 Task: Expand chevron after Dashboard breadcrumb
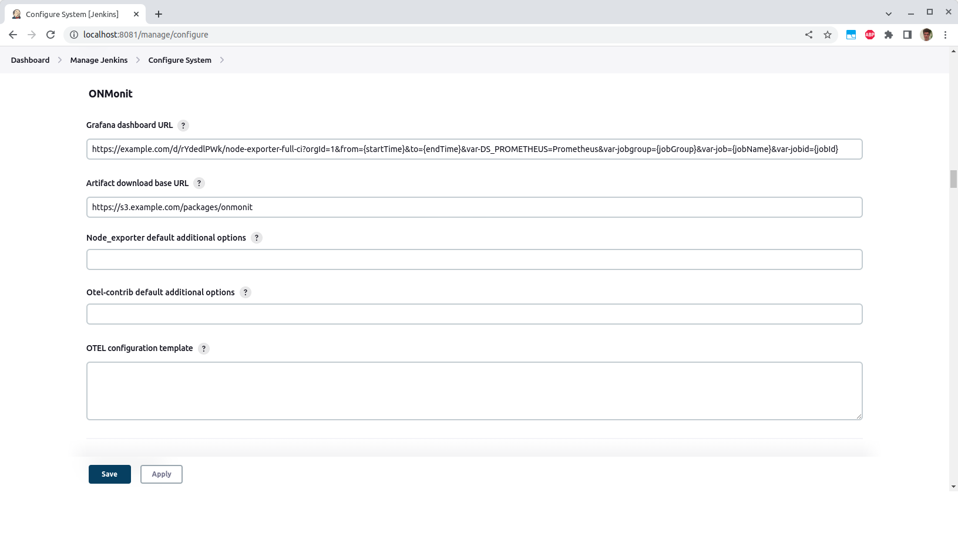click(60, 60)
